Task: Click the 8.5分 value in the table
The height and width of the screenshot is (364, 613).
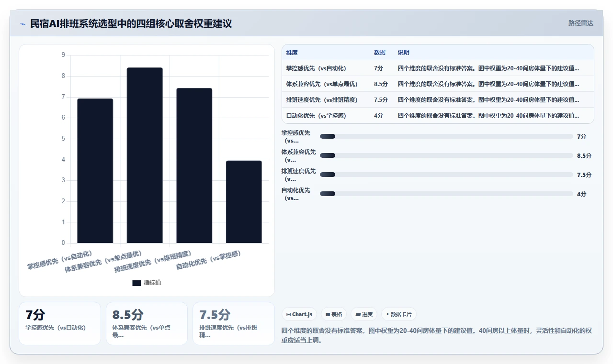Action: (381, 84)
